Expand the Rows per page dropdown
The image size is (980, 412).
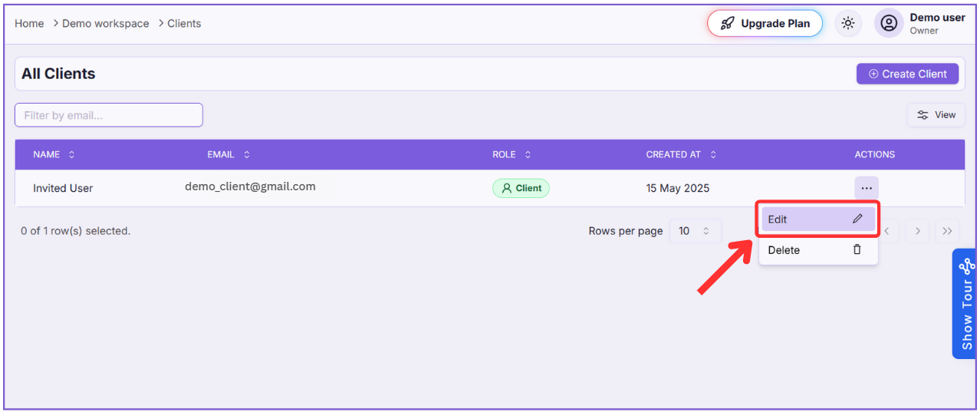[695, 231]
